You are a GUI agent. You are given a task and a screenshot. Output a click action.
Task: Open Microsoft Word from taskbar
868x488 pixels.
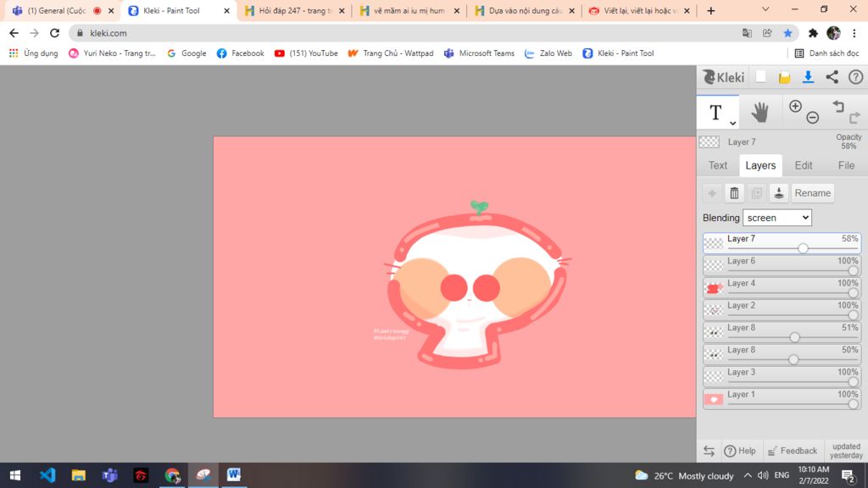tap(234, 475)
